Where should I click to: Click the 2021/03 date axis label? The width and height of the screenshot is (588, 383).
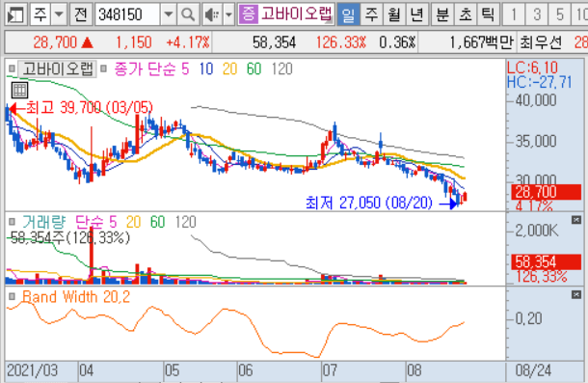32,370
